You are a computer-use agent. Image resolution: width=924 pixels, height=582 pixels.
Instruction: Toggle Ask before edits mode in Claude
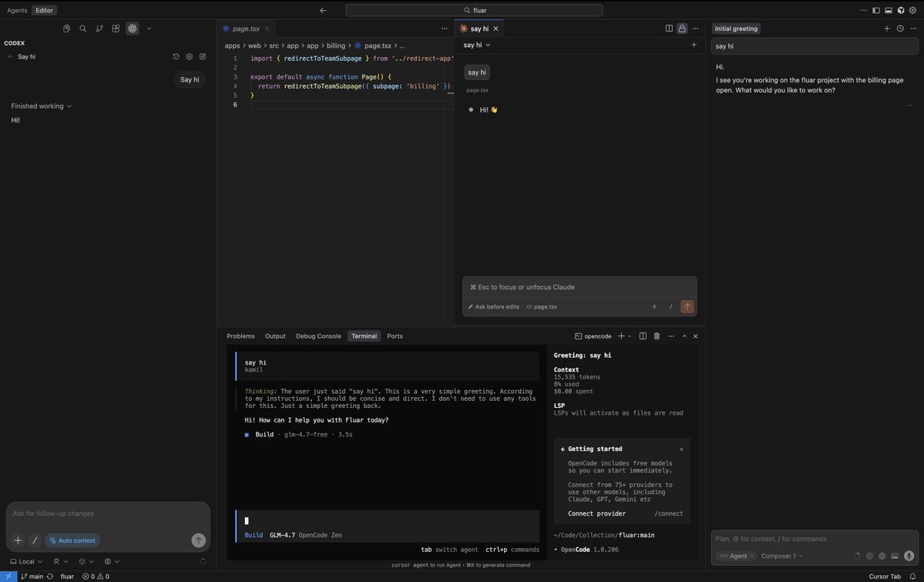coord(494,307)
